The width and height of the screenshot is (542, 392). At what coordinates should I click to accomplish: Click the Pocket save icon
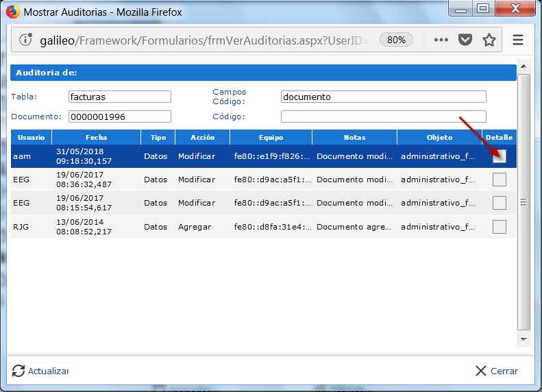tap(465, 40)
